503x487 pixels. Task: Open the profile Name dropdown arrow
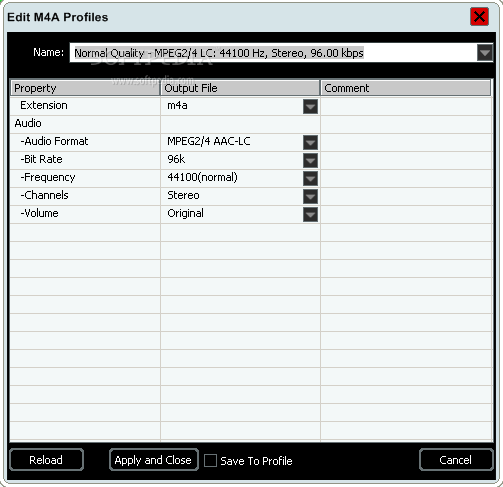(485, 53)
